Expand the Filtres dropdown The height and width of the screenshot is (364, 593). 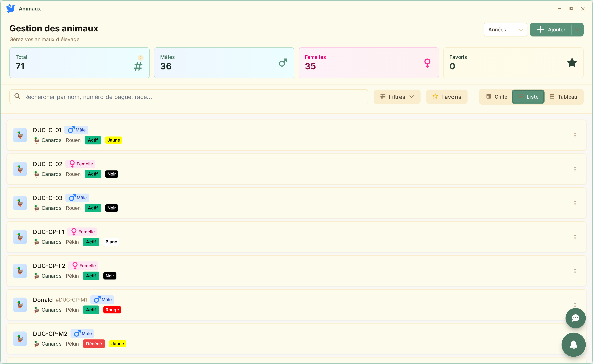[x=397, y=97]
